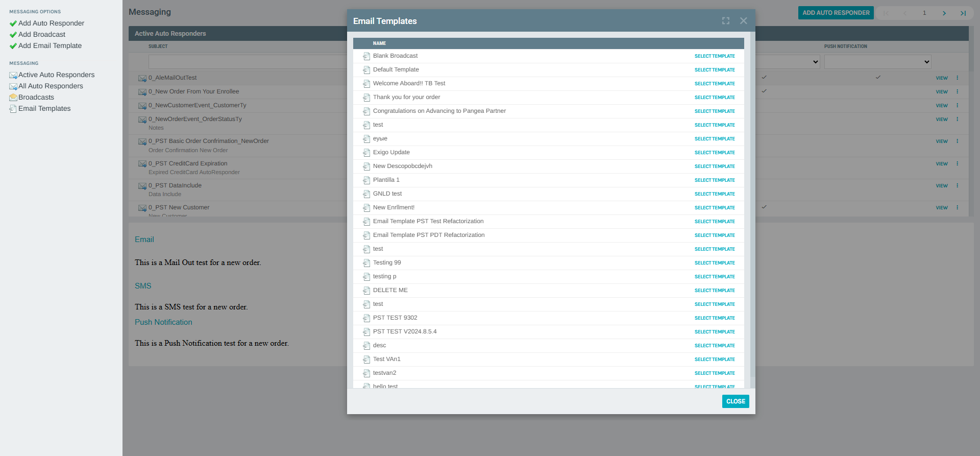Screen dimensions: 980x456
Task: Click the Blank Broadcast template icon
Action: (x=366, y=56)
